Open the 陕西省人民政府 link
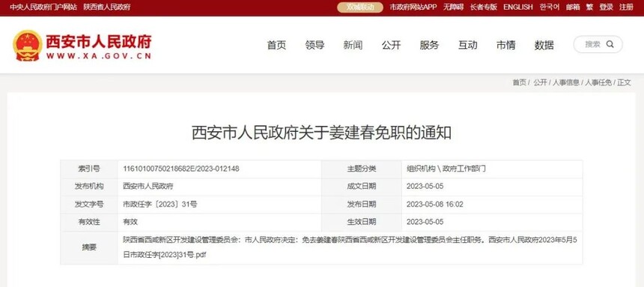The height and width of the screenshot is (287, 644). (107, 7)
